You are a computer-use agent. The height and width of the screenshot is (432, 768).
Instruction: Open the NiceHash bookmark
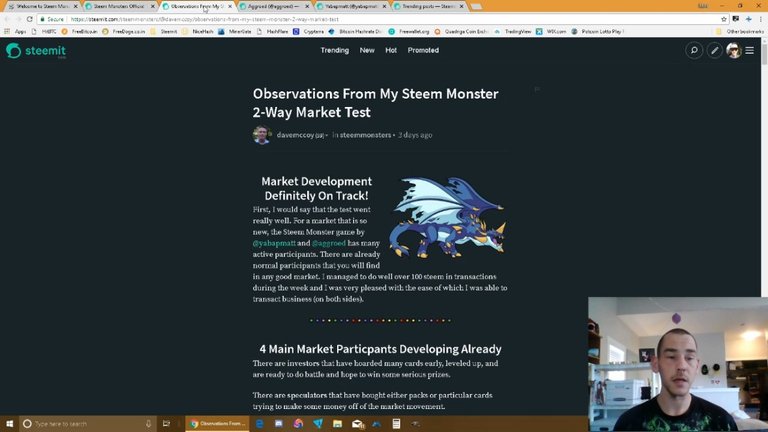(x=198, y=31)
